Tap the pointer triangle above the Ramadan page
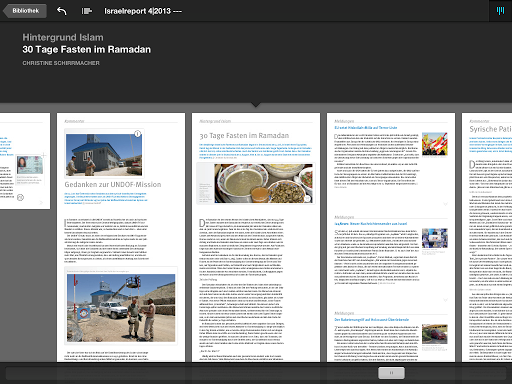 (256, 105)
